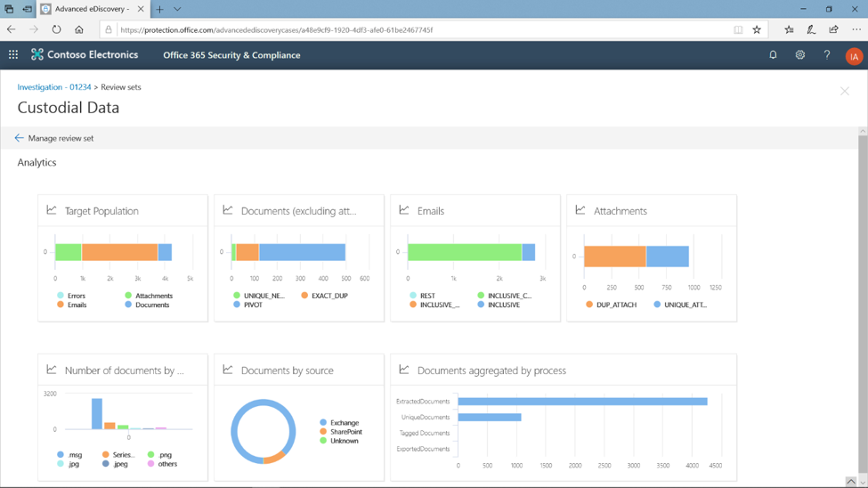The width and height of the screenshot is (868, 488).
Task: Click Manage review set link
Action: click(61, 138)
